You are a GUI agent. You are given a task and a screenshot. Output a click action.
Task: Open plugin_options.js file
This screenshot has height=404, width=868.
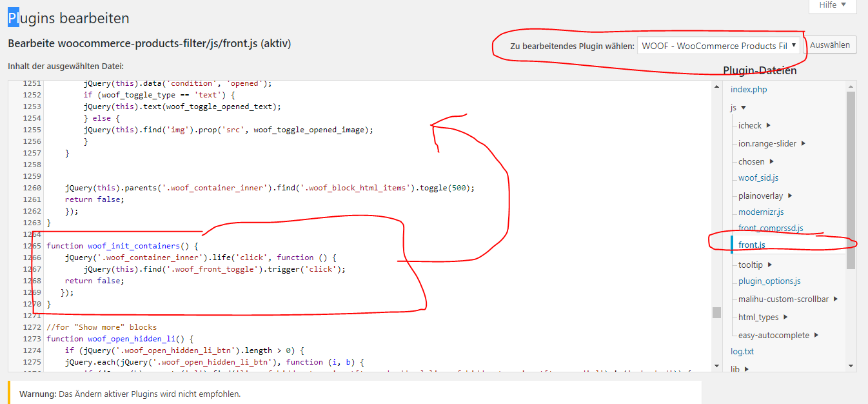769,281
